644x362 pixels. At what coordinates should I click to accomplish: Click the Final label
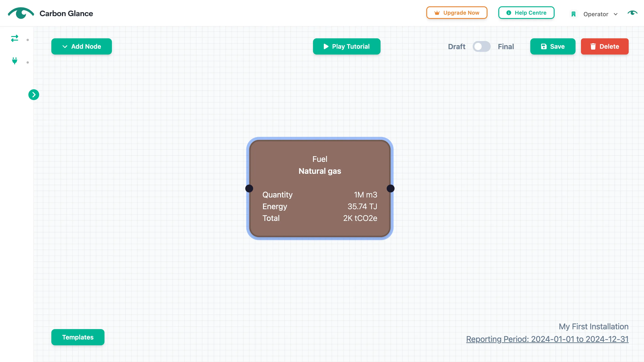pyautogui.click(x=506, y=46)
